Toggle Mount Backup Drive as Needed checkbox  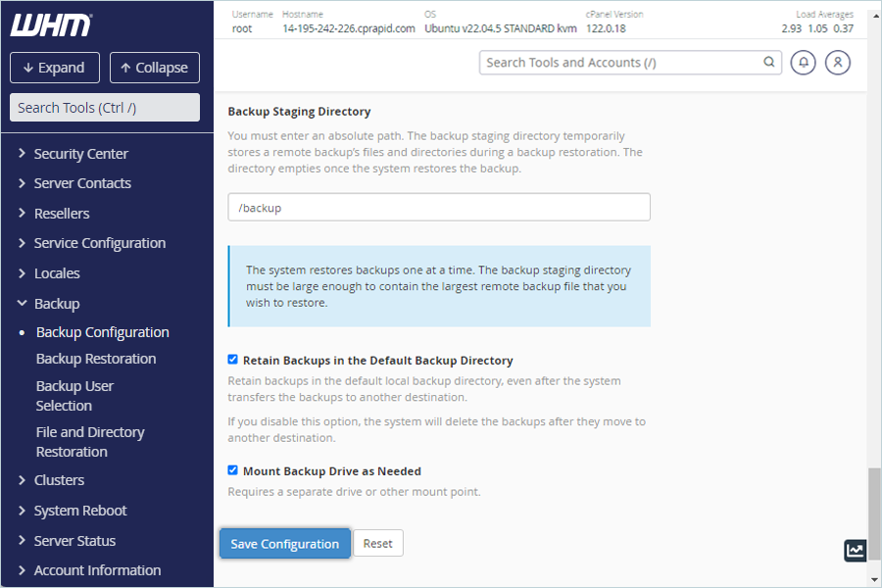tap(233, 470)
